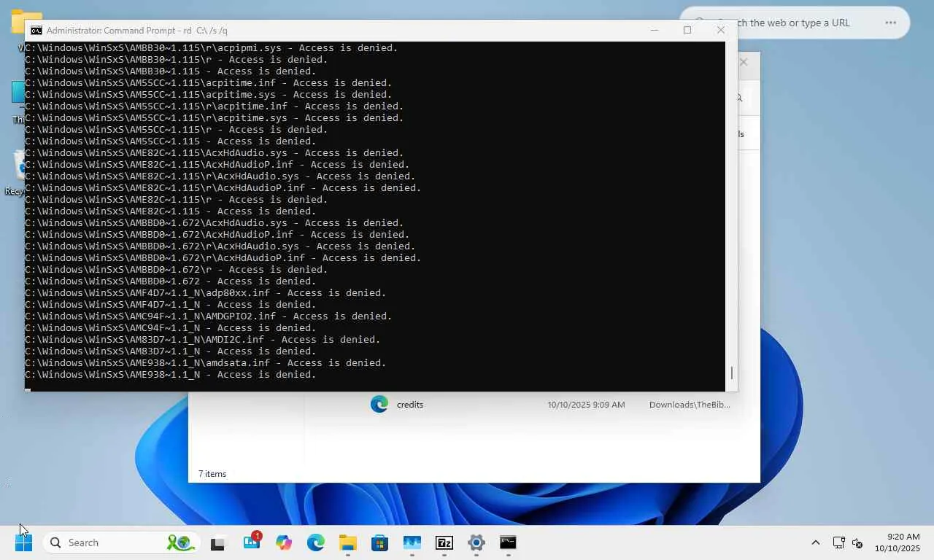The image size is (934, 560).
Task: Expand the hidden system tray icons chevron
Action: pyautogui.click(x=816, y=542)
